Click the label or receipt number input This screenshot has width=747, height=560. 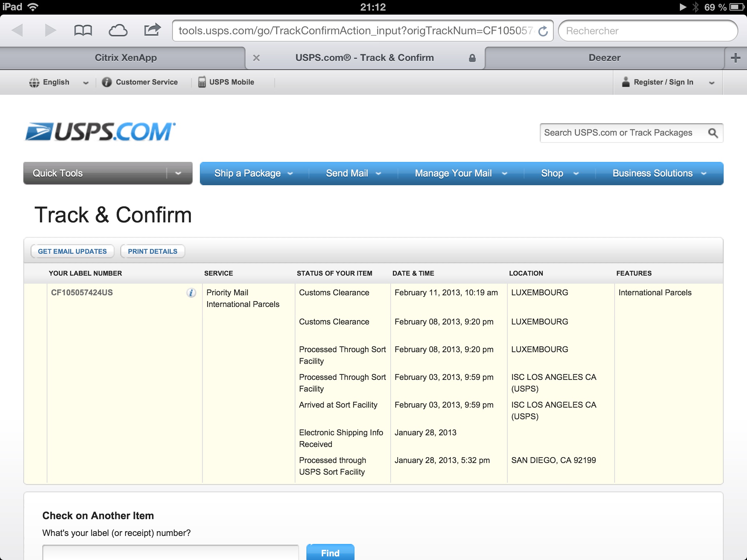[171, 552]
